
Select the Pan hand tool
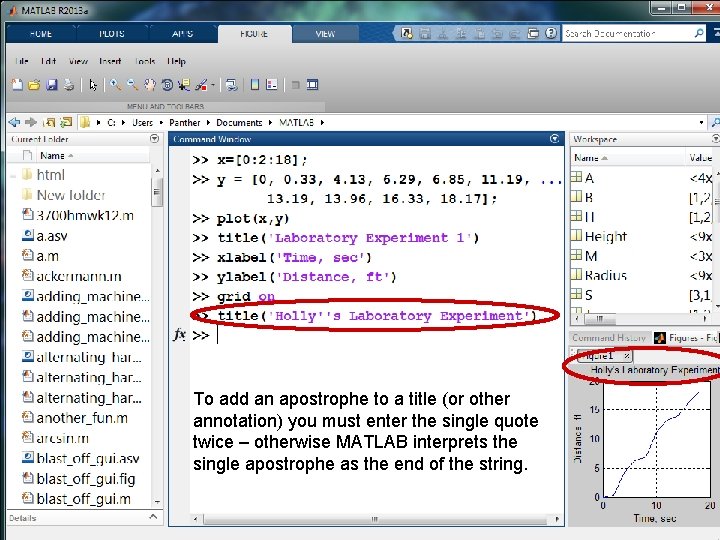(150, 85)
